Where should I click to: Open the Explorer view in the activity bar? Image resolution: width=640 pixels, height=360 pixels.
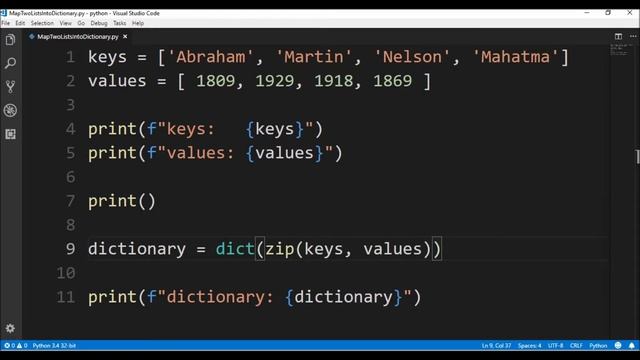(10, 40)
